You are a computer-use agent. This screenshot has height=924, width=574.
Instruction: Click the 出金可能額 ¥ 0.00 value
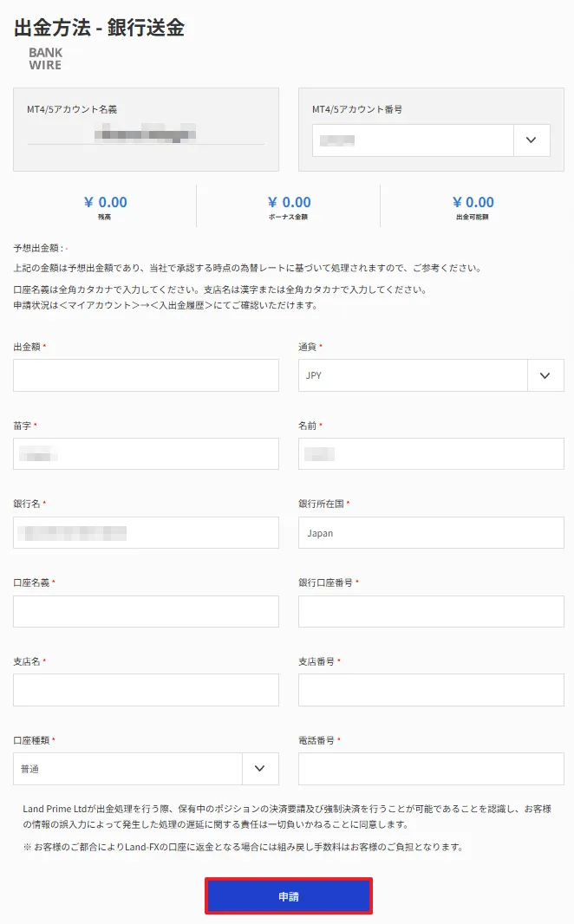(473, 203)
